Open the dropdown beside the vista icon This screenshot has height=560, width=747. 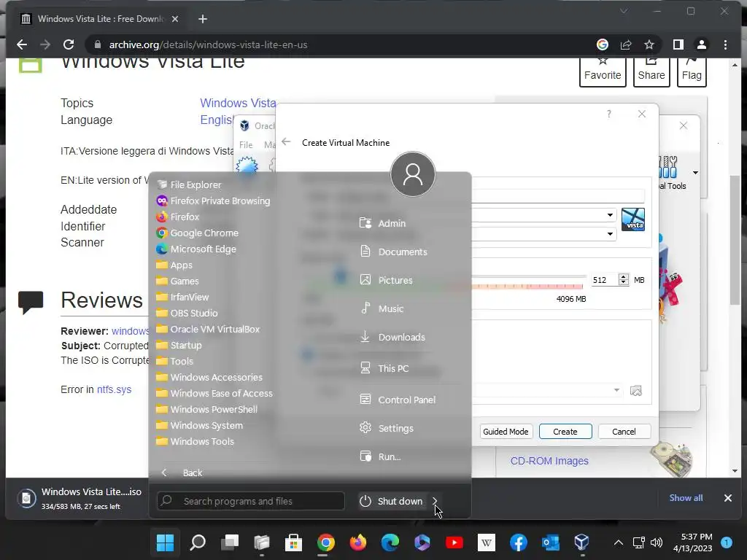tap(610, 215)
